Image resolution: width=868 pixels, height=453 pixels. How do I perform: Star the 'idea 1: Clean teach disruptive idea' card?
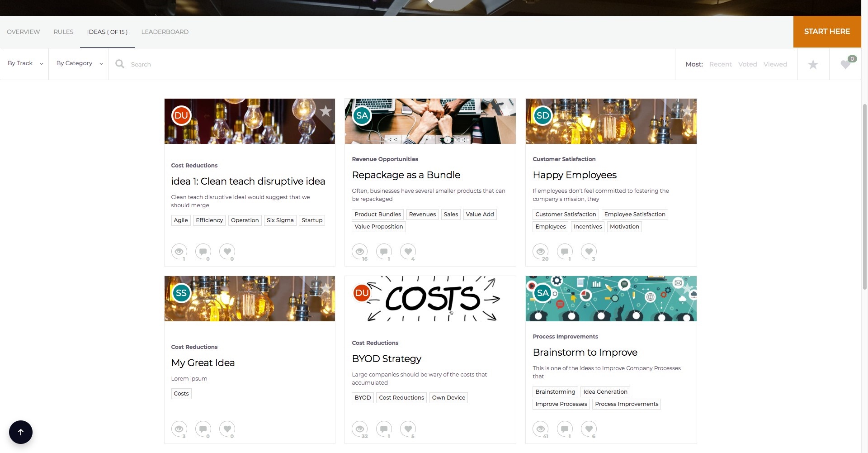pyautogui.click(x=325, y=111)
